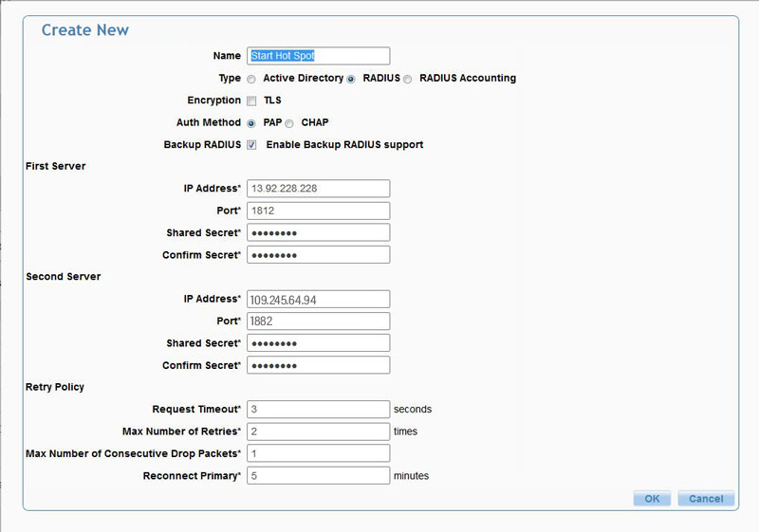Focus Second Server Confirm Secret field
This screenshot has height=532, width=759.
tap(318, 365)
